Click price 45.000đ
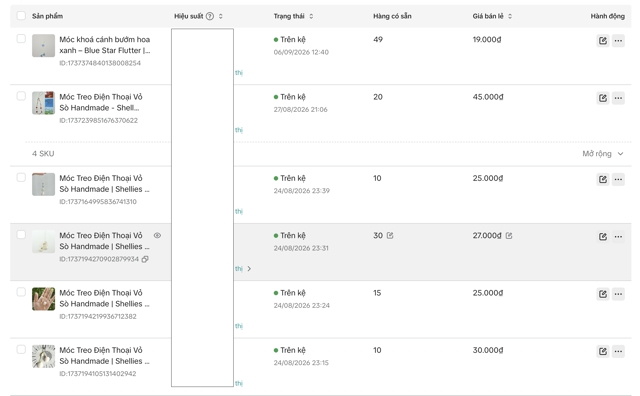The height and width of the screenshot is (396, 640). coord(488,97)
